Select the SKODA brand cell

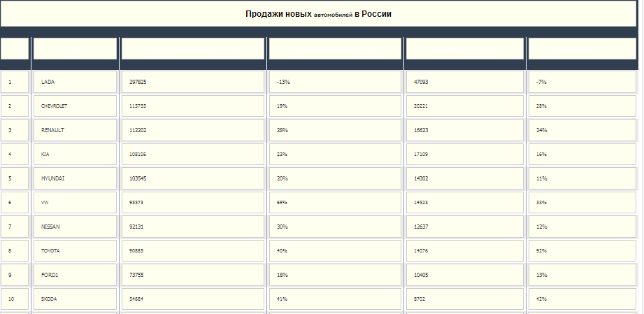75,299
